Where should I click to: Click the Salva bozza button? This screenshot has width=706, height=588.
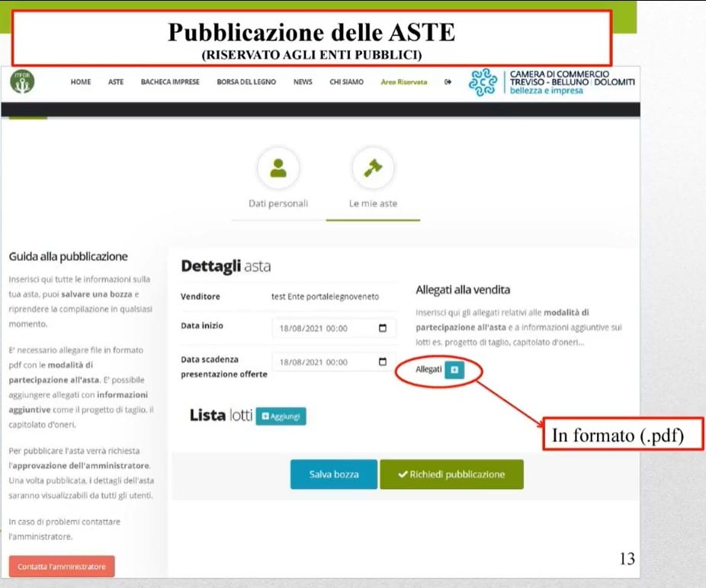[x=333, y=474]
